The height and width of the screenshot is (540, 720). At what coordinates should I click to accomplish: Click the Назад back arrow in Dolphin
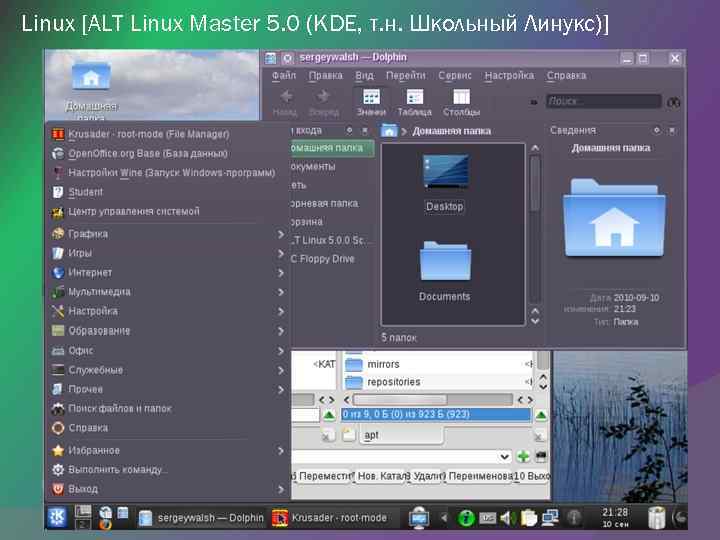click(285, 103)
